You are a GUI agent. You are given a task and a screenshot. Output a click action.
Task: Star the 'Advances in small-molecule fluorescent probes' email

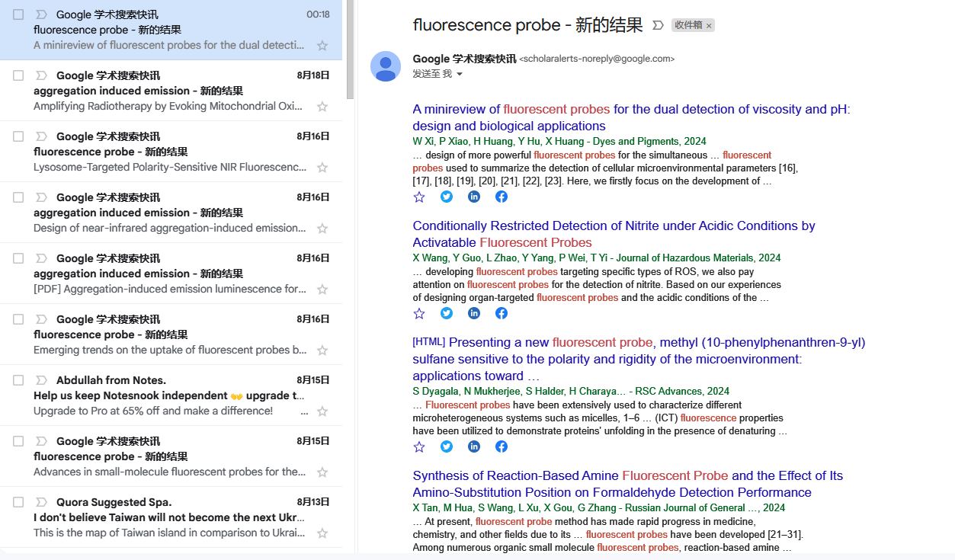(x=322, y=472)
